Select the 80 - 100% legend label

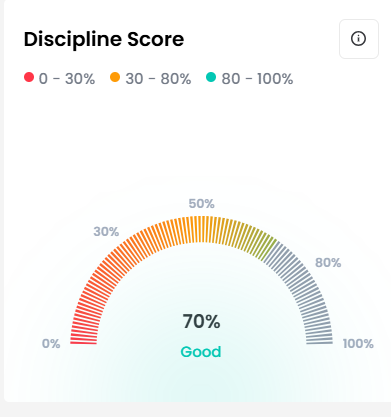click(x=257, y=79)
